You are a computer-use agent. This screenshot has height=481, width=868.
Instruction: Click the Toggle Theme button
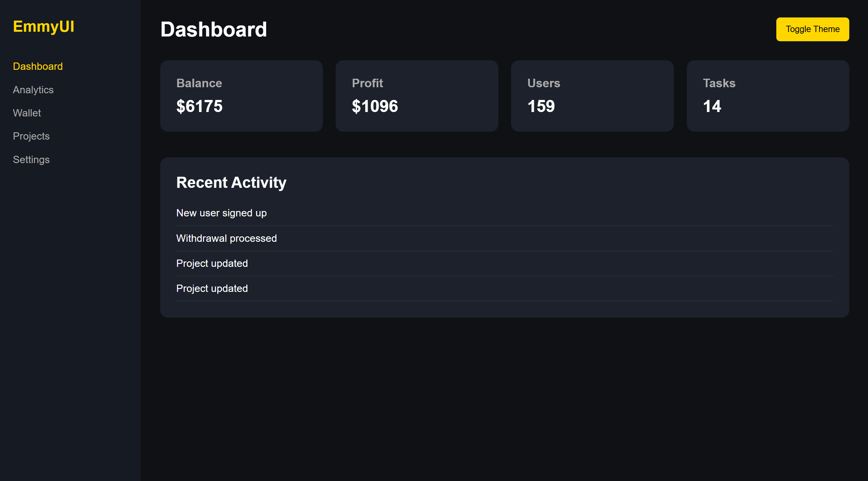[x=812, y=29]
